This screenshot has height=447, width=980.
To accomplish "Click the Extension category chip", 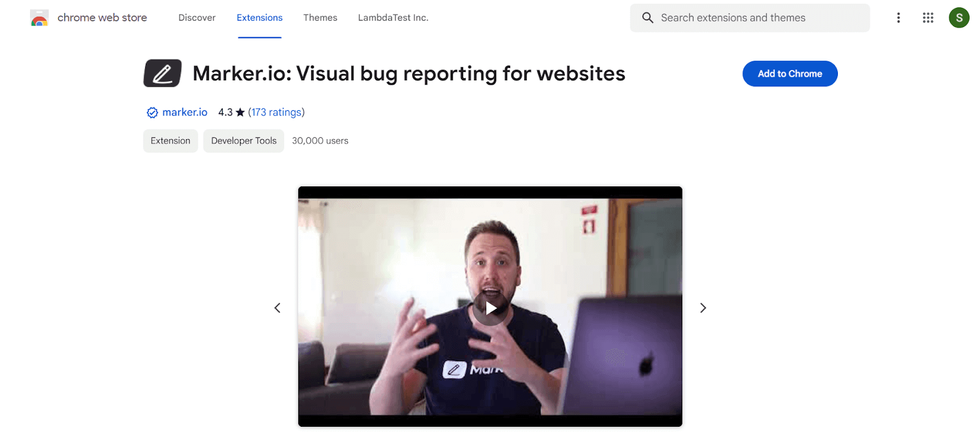I will tap(170, 141).
